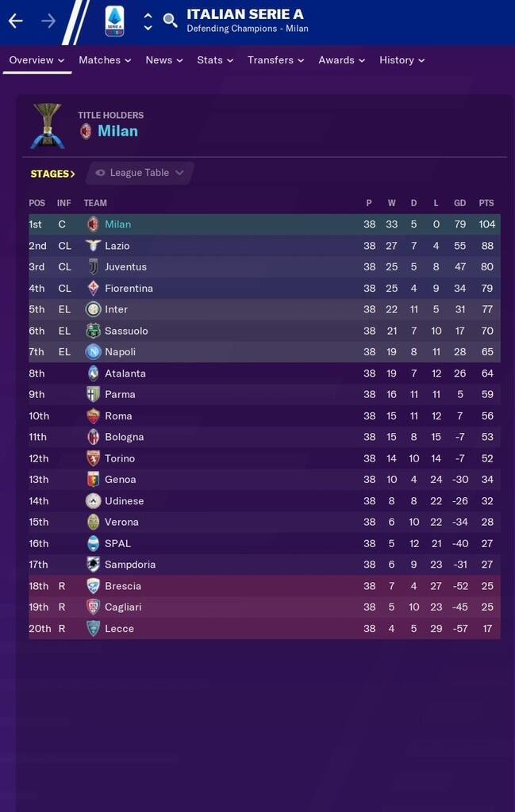Click the Lazio club badge in table
The height and width of the screenshot is (812, 515).
(x=93, y=246)
